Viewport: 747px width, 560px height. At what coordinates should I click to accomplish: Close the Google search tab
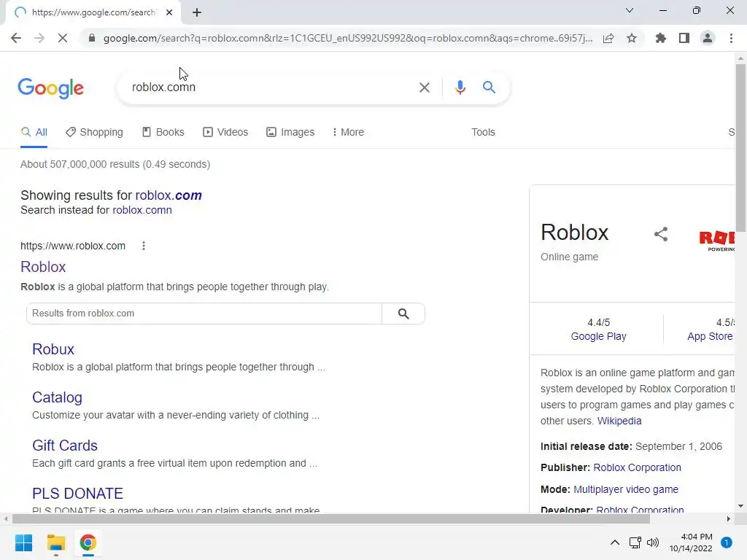click(169, 12)
